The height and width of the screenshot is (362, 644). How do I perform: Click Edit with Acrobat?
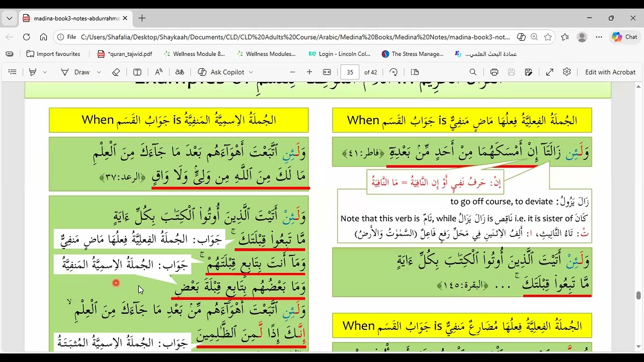610,72
